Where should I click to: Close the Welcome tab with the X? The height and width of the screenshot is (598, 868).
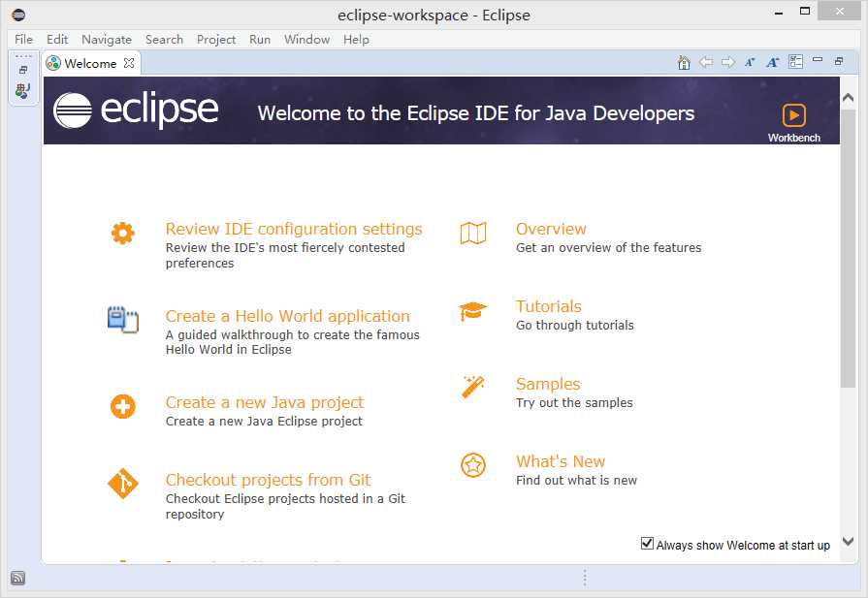click(128, 63)
